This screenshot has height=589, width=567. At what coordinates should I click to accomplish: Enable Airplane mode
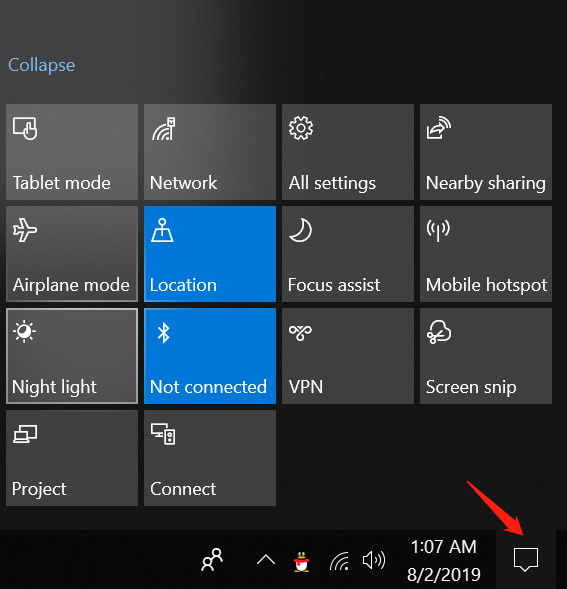pyautogui.click(x=72, y=254)
